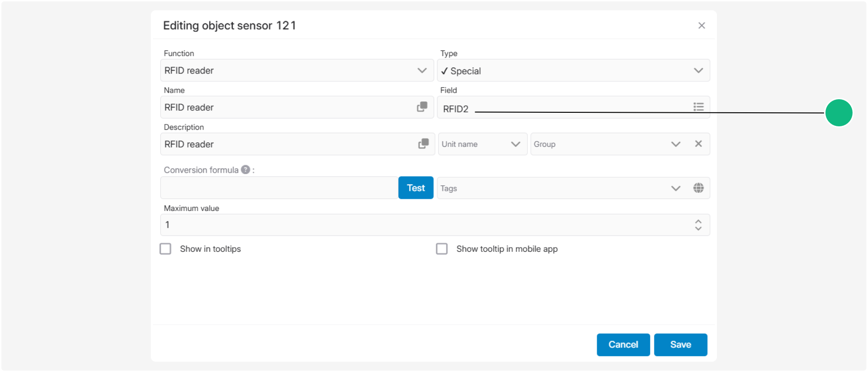Viewport: 868px width, 372px height.
Task: Click the globe icon next to Tags
Action: click(698, 188)
